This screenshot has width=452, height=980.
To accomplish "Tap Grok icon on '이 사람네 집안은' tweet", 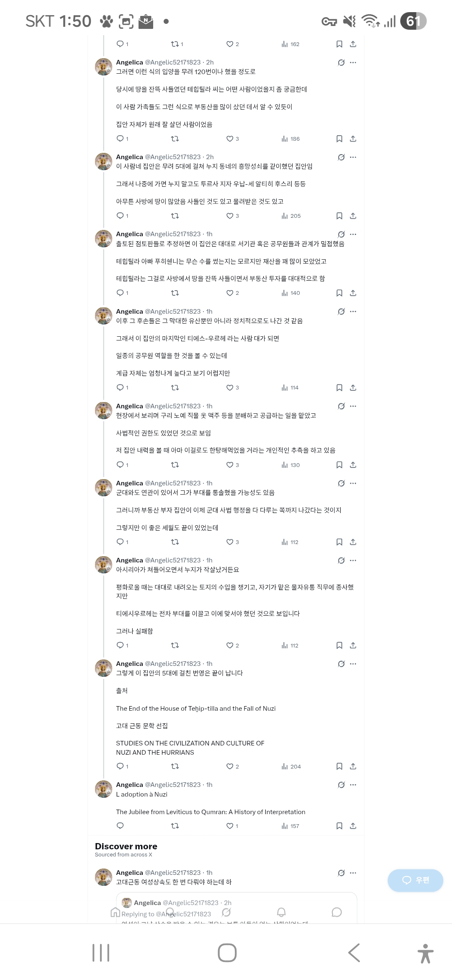I will click(341, 157).
